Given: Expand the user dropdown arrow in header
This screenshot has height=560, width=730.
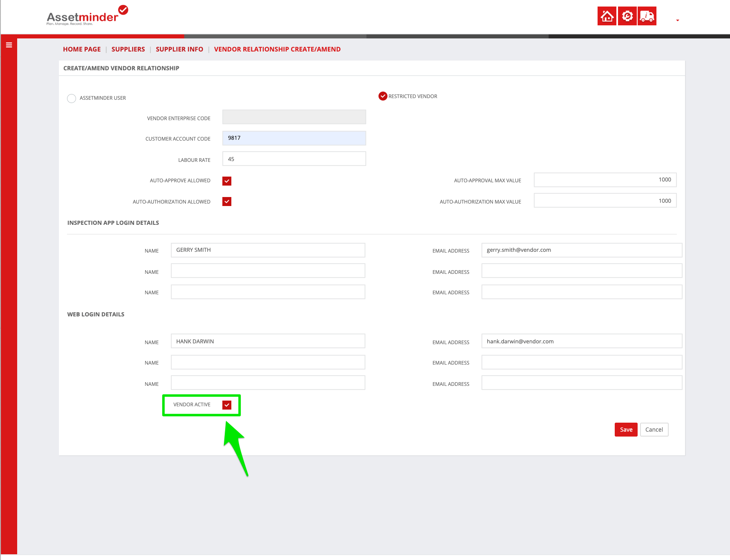Looking at the screenshot, I should [x=678, y=20].
